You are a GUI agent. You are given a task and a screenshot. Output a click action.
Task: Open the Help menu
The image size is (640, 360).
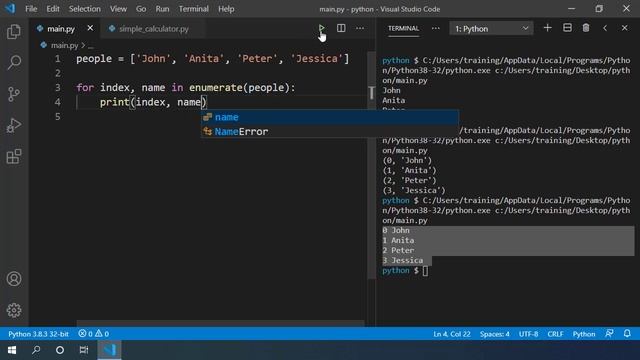click(226, 9)
